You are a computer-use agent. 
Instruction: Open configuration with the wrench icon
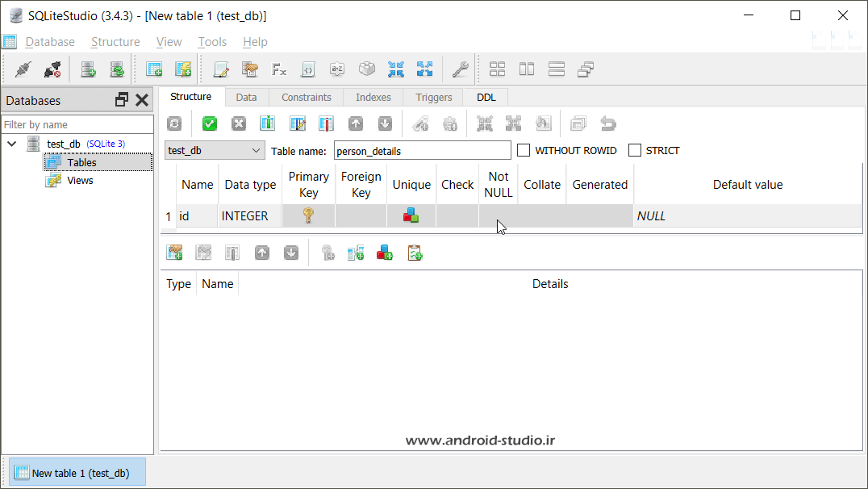[x=460, y=69]
